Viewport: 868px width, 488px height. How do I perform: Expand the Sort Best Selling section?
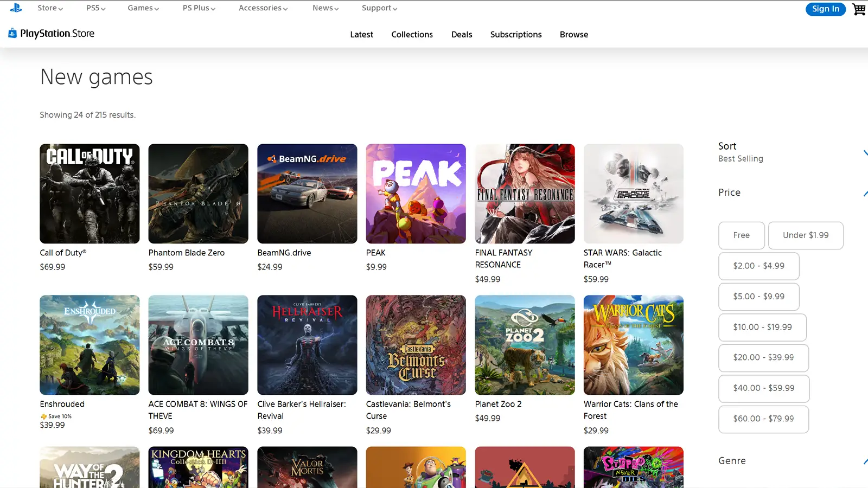(792, 152)
